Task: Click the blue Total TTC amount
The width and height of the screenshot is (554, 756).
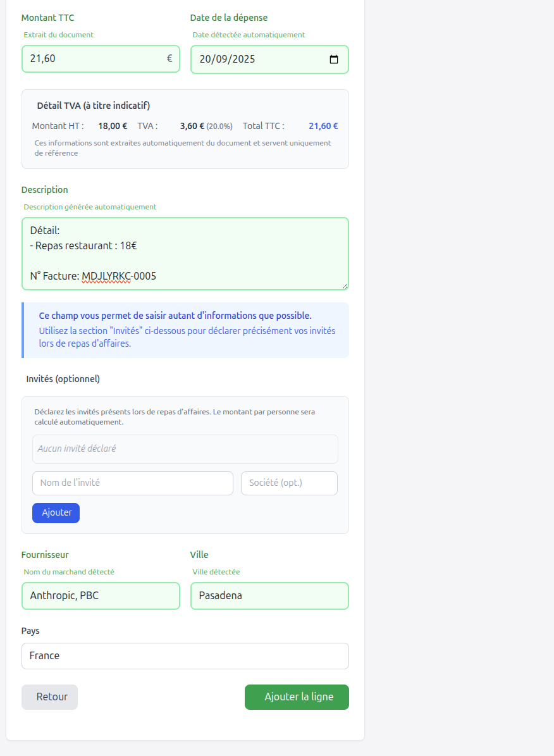Action: [323, 126]
